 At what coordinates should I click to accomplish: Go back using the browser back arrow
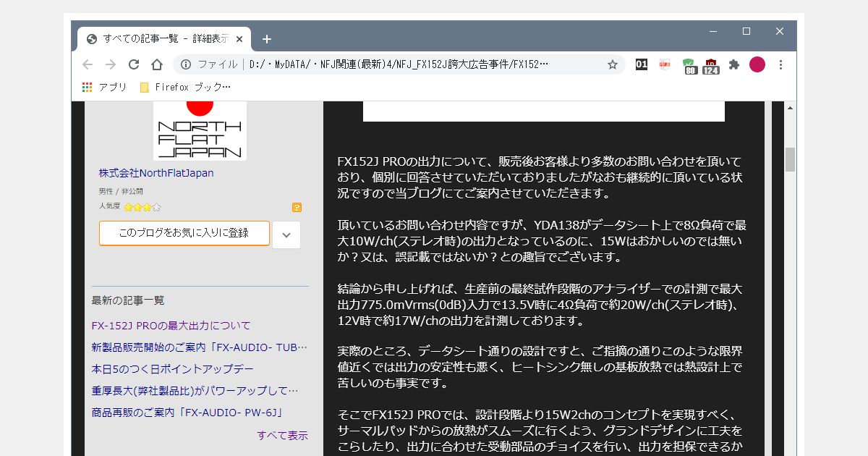click(x=88, y=64)
